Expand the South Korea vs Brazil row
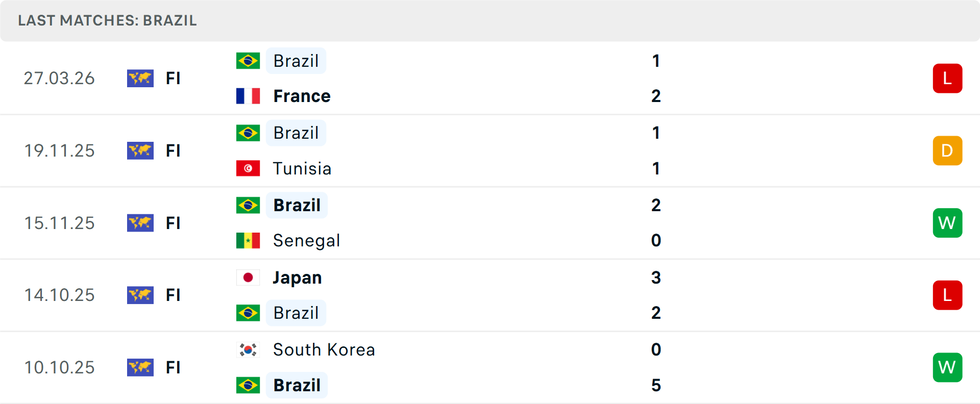This screenshot has width=980, height=404. (490, 367)
